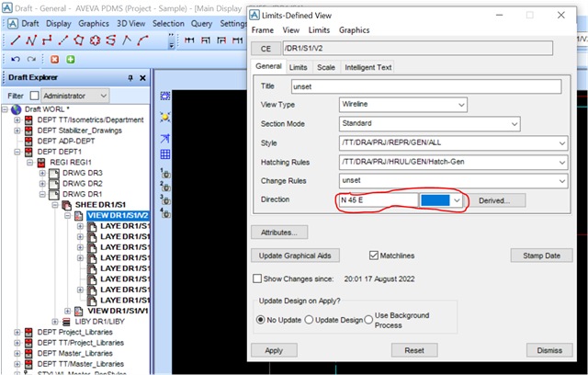Image resolution: width=588 pixels, height=375 pixels.
Task: Click the Direction N 45 E field
Action: point(378,200)
